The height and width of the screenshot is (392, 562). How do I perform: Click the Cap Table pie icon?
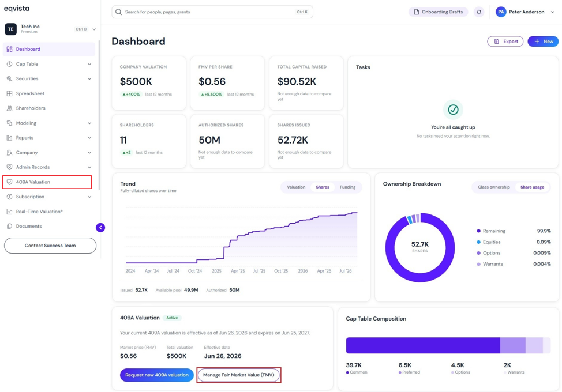click(9, 64)
